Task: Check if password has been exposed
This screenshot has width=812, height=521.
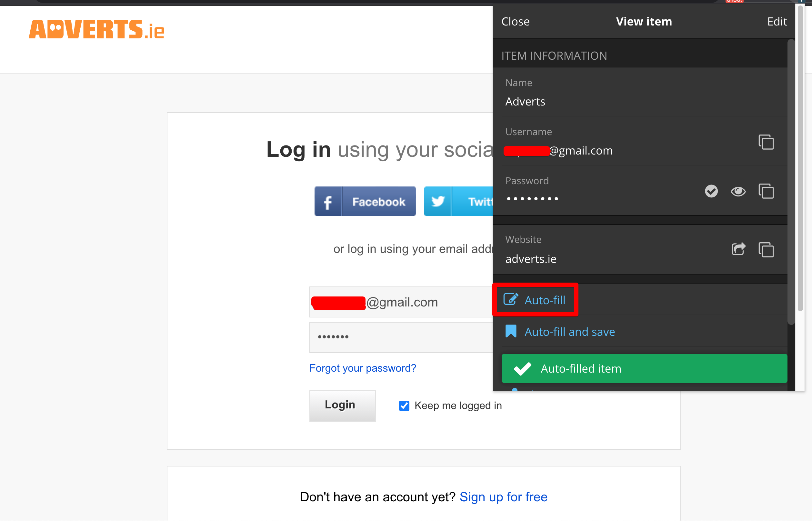Action: (x=711, y=192)
